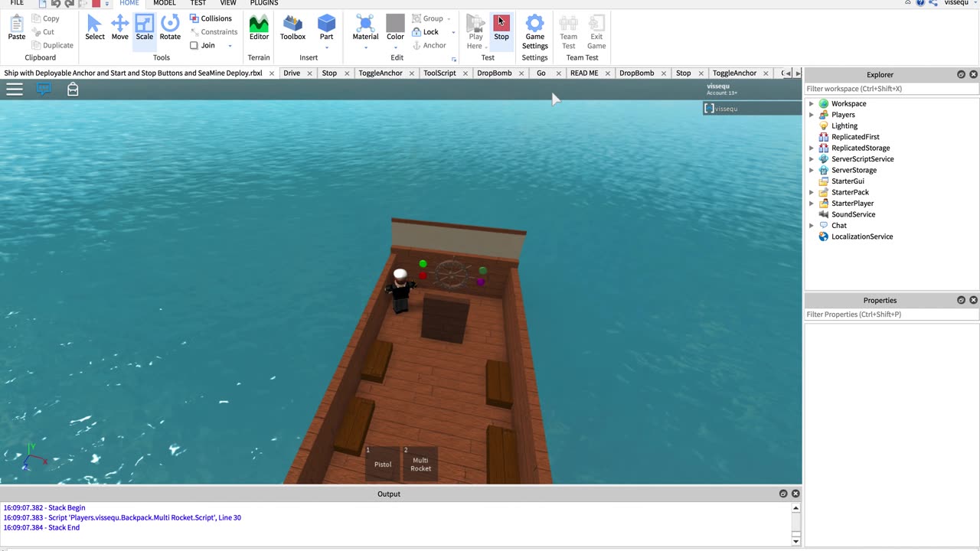Open the Color dropdown arrow
This screenshot has width=980, height=551.
pyautogui.click(x=395, y=47)
